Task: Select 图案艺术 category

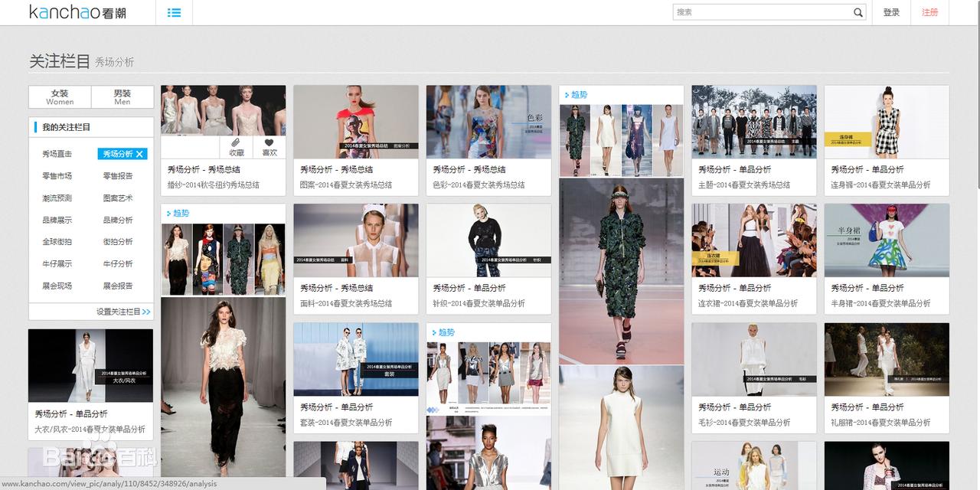Action: pyautogui.click(x=118, y=198)
